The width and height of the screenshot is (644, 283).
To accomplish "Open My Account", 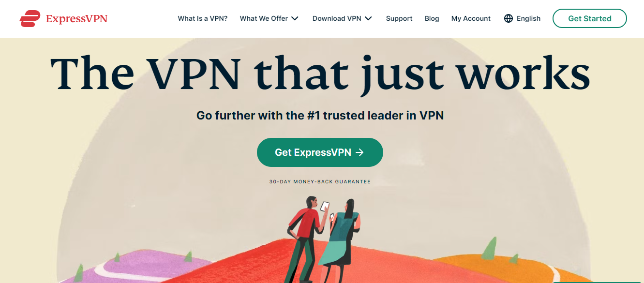I will 471,18.
